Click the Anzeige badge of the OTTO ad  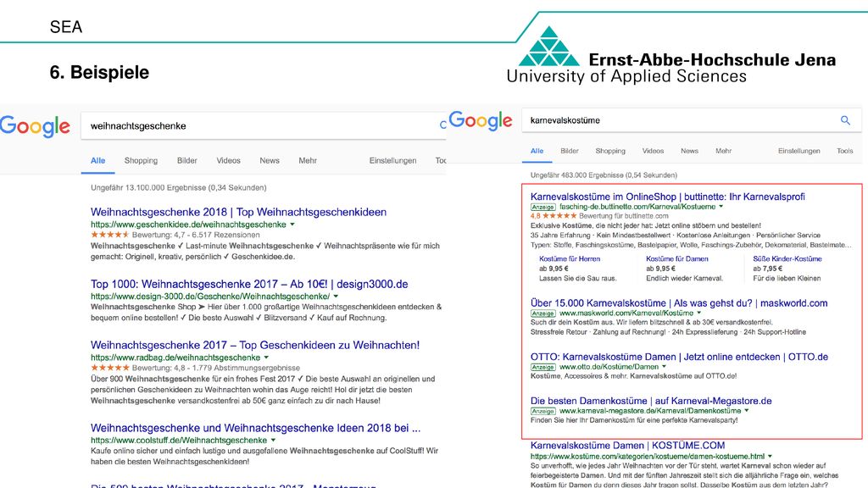[x=543, y=367]
